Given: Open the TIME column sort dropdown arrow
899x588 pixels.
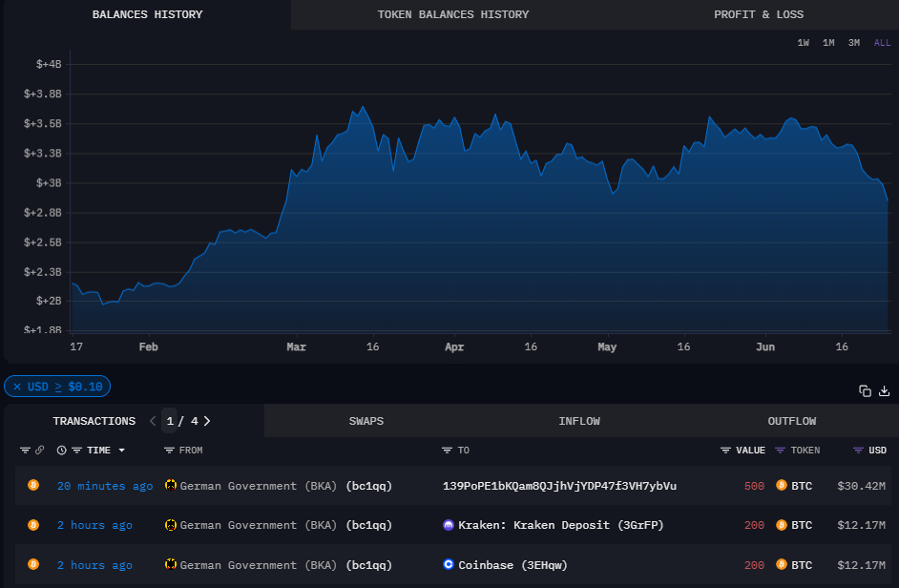Looking at the screenshot, I should 122,450.
